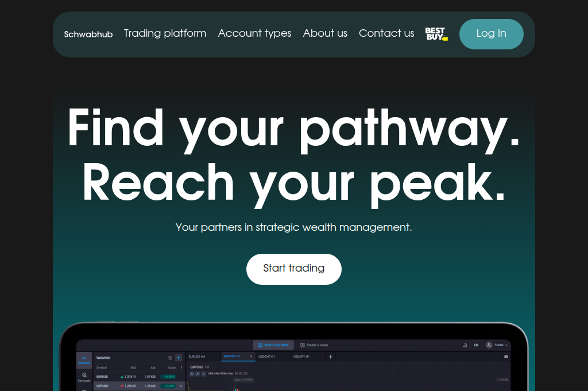588x391 pixels.
Task: Go to Trading platform menu item
Action: (x=165, y=33)
